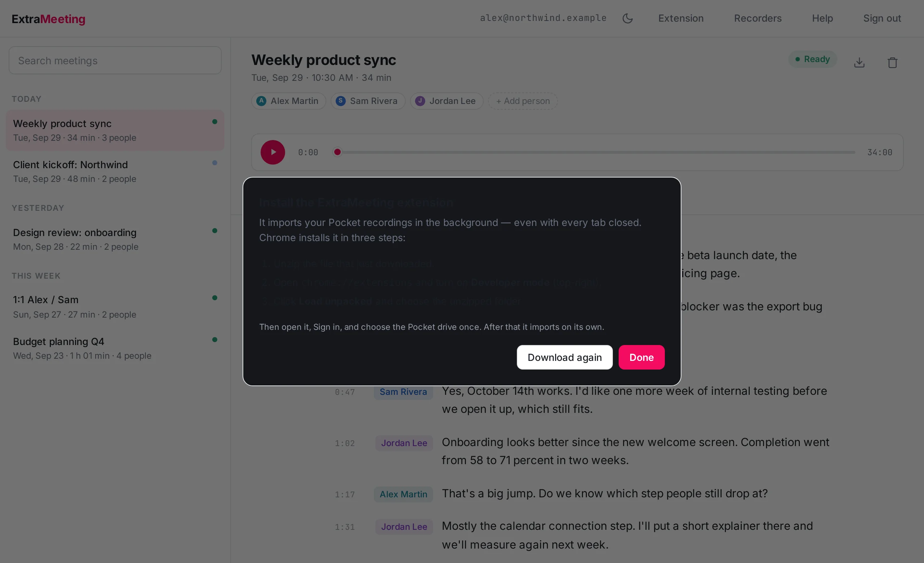Jump to the 1:17 timestamp

[x=345, y=495]
